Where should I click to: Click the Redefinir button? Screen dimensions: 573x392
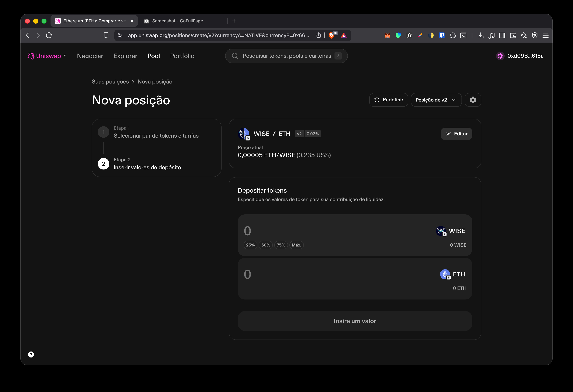click(389, 100)
